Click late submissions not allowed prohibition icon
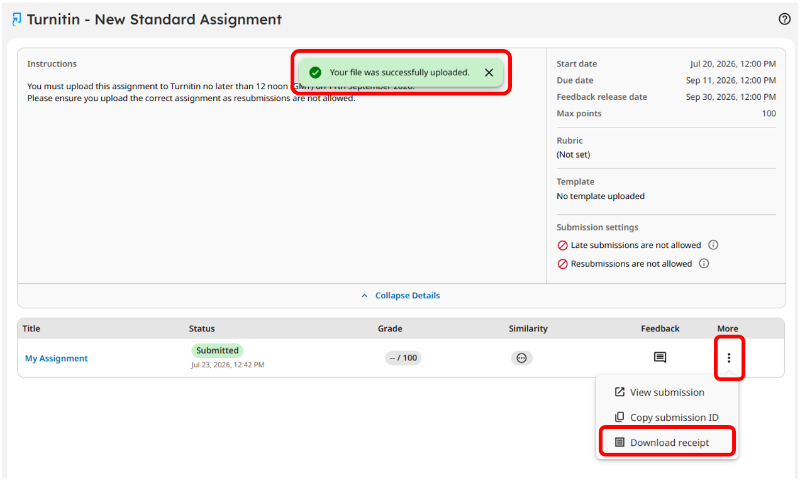Screen dimensions: 800x481 tap(562, 245)
